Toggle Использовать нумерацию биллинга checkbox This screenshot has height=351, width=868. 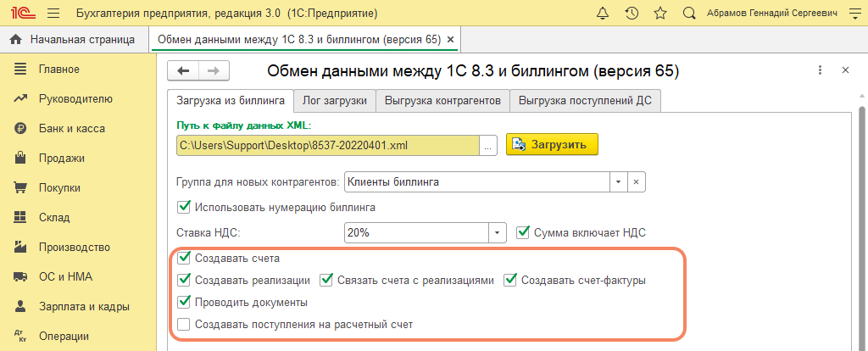click(184, 208)
